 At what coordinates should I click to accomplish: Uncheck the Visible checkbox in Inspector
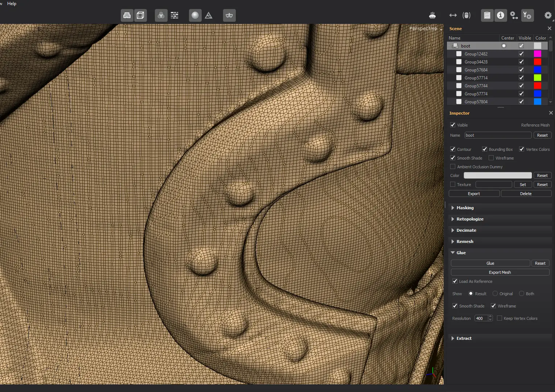(453, 125)
